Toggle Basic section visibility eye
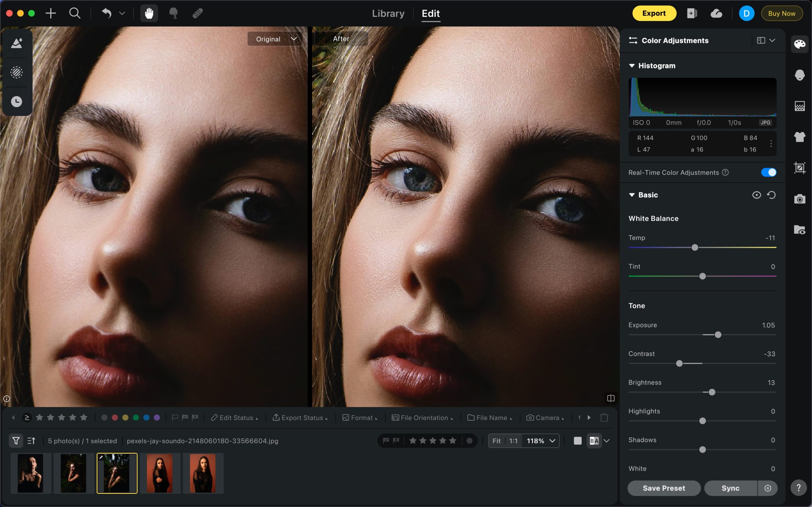The image size is (812, 507). pyautogui.click(x=756, y=195)
